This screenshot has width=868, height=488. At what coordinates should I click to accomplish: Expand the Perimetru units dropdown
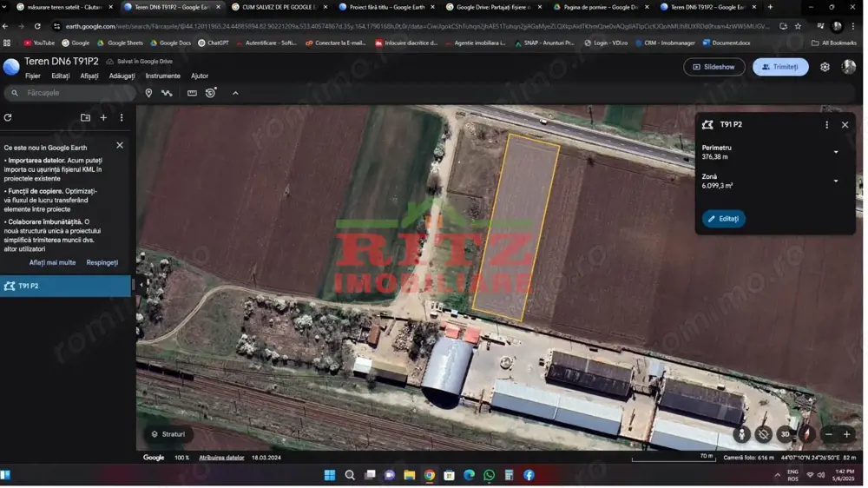point(836,153)
